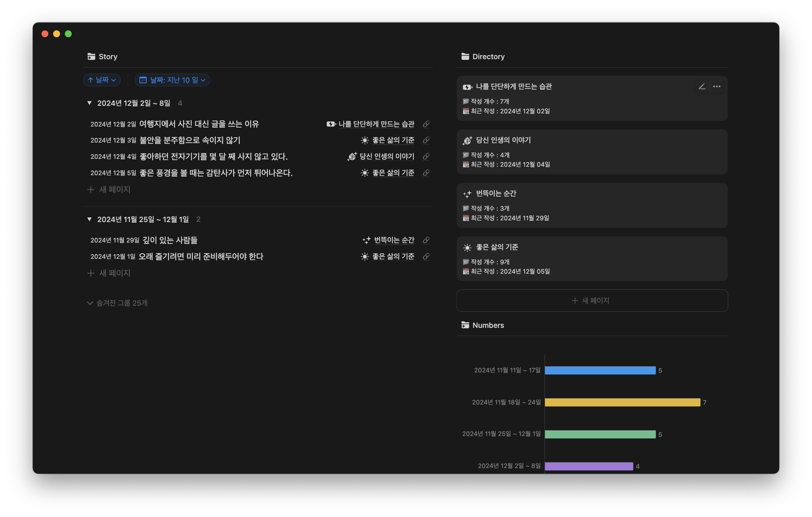Click the link icon on the 11월 29일 entry
Viewport: 812px width, 517px height.
(426, 240)
